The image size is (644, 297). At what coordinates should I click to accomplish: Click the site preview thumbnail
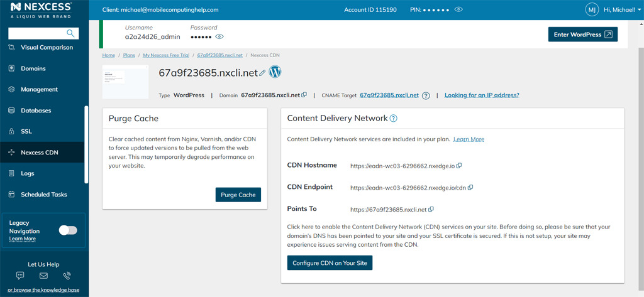pyautogui.click(x=125, y=82)
